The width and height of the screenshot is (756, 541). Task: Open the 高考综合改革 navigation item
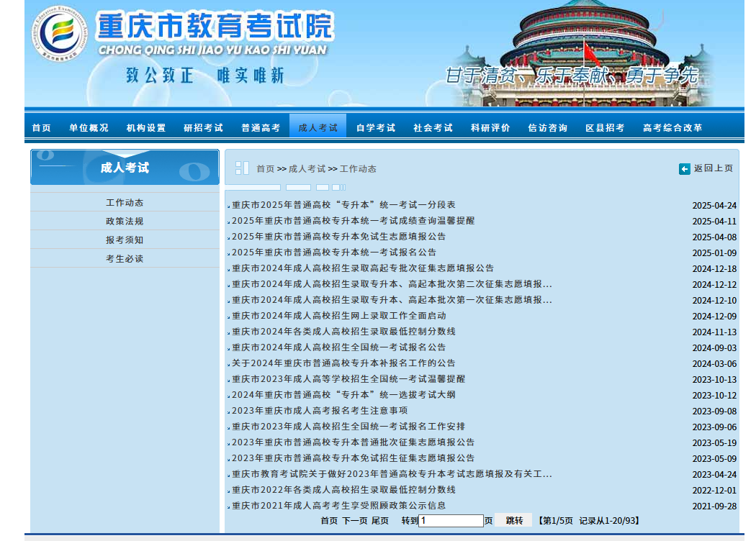coord(672,128)
